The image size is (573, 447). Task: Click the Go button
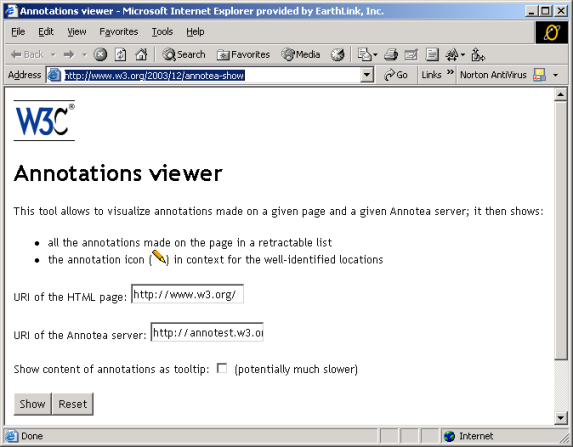pyautogui.click(x=396, y=75)
